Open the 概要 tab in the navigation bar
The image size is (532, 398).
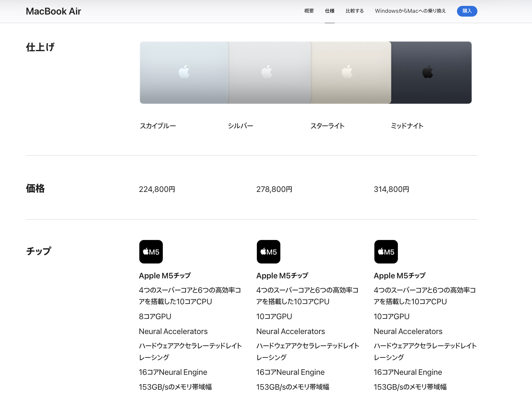309,11
